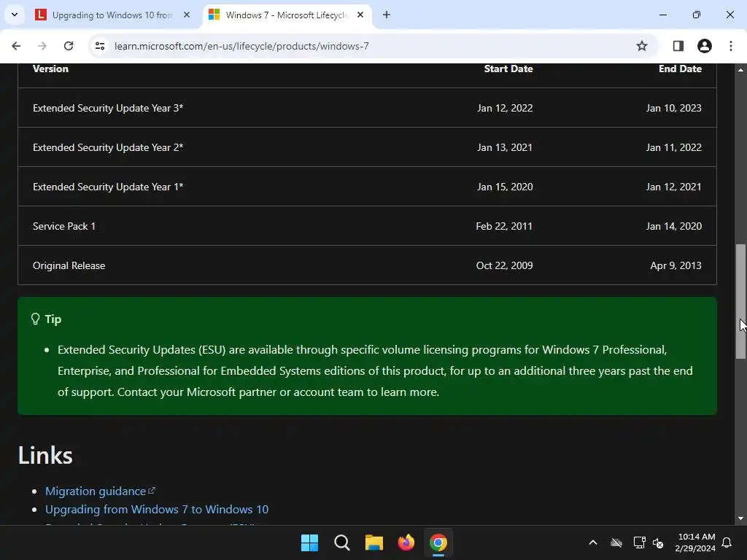Switch to Upgrading to Windows 10 tab
The height and width of the screenshot is (560, 747).
coord(113,15)
